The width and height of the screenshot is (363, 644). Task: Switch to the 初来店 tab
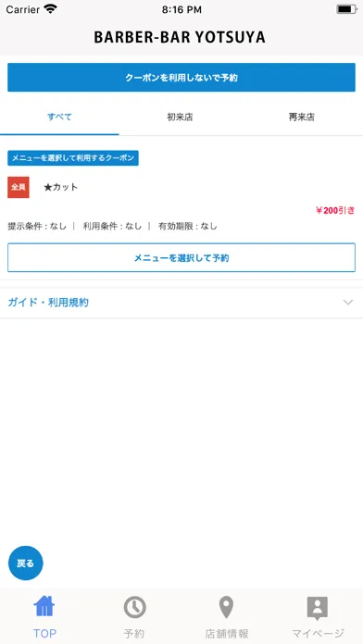[180, 118]
